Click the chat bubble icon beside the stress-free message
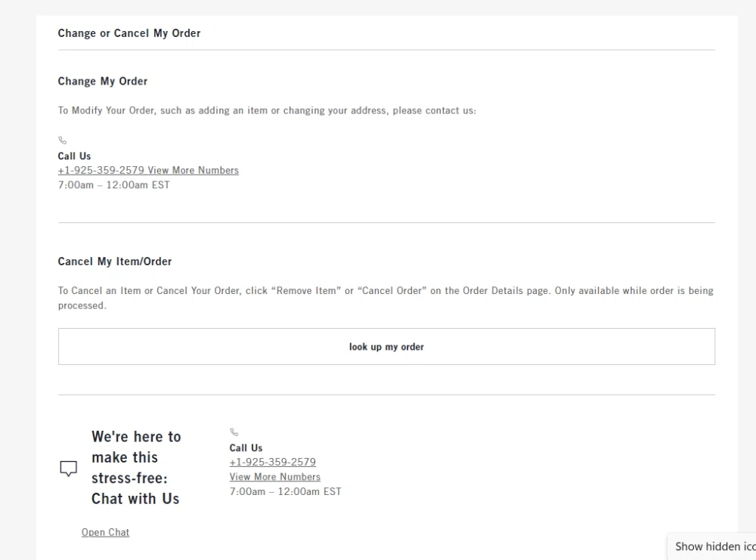 tap(68, 468)
